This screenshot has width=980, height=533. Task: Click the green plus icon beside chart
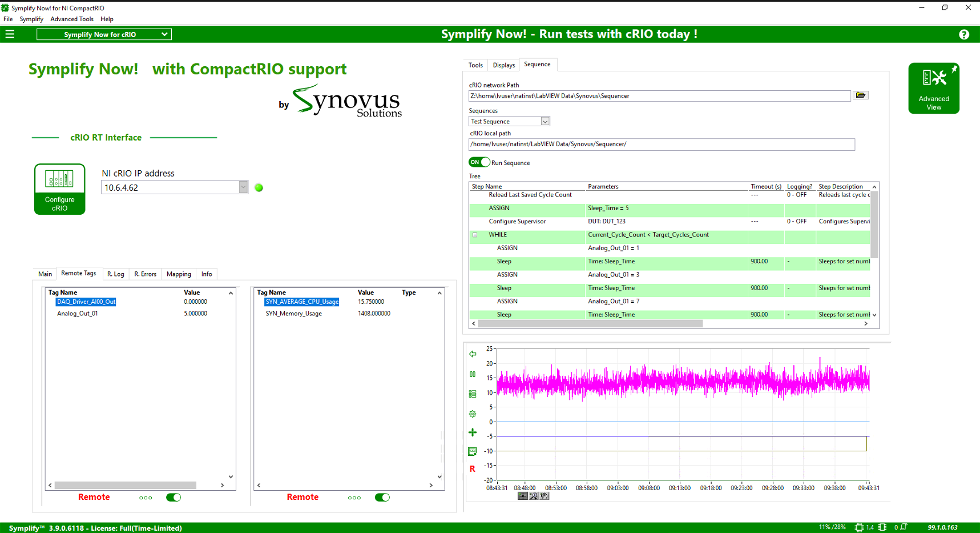(x=473, y=432)
